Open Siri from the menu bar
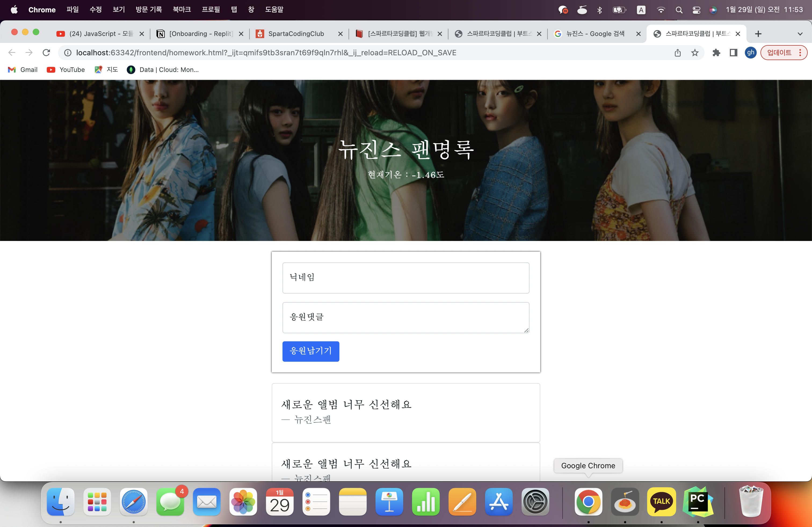Screen dimensions: 812x527 click(x=713, y=10)
